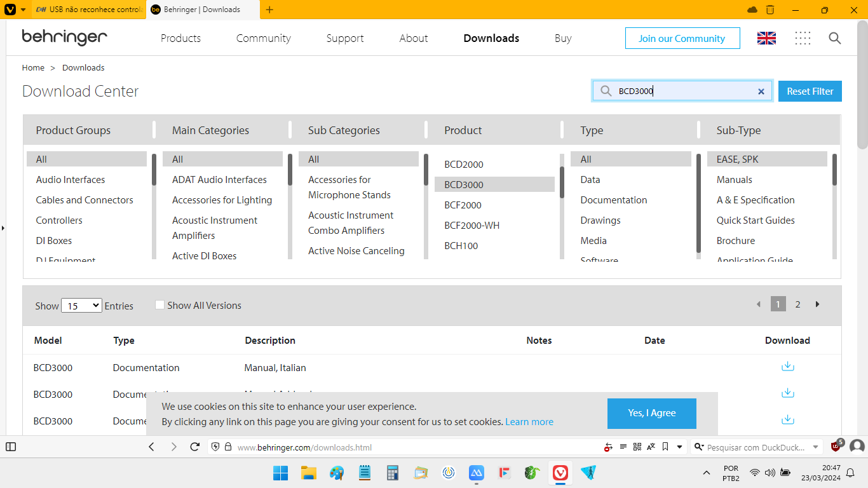Open the Products menu

(180, 38)
